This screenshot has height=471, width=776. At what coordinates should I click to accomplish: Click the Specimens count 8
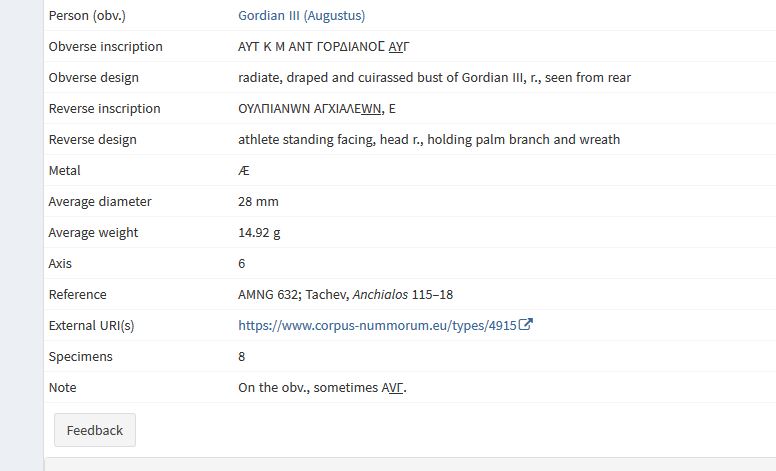[242, 357]
